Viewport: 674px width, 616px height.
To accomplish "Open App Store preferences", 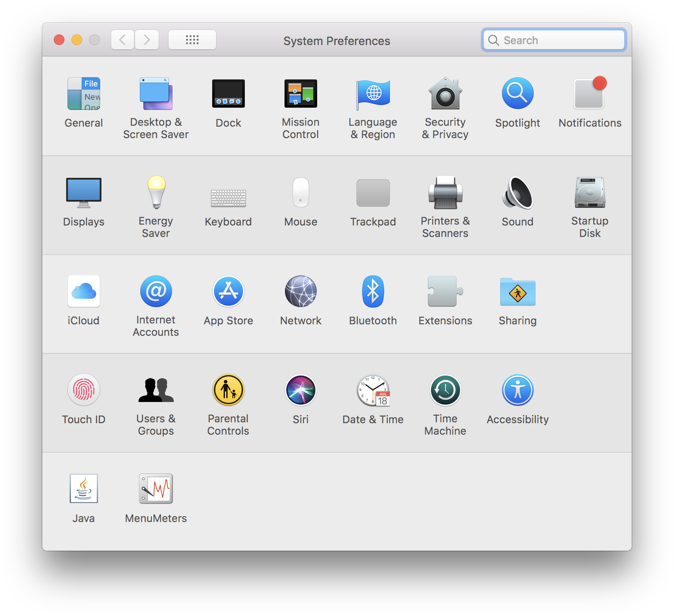I will click(228, 291).
